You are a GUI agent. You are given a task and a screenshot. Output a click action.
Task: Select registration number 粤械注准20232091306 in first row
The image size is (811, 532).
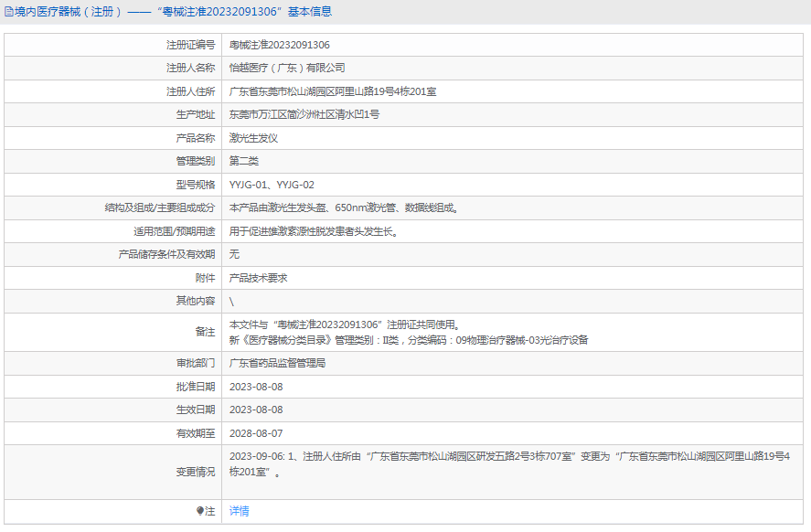279,45
